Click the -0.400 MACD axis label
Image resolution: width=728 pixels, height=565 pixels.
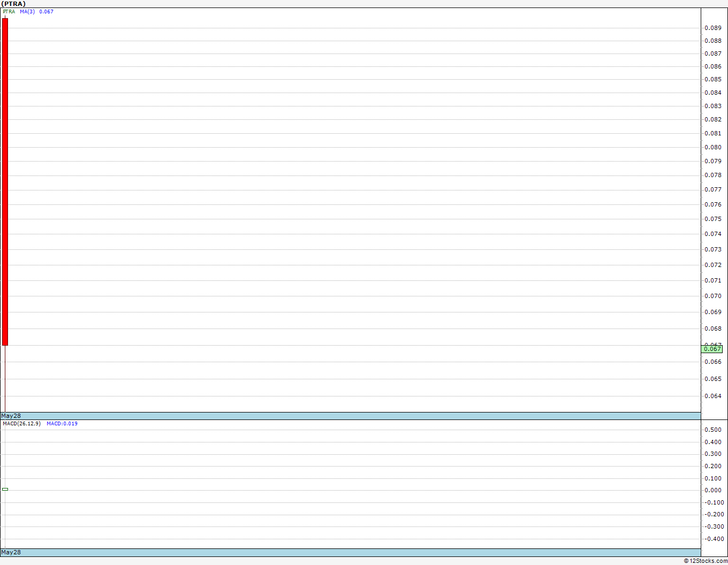click(713, 539)
